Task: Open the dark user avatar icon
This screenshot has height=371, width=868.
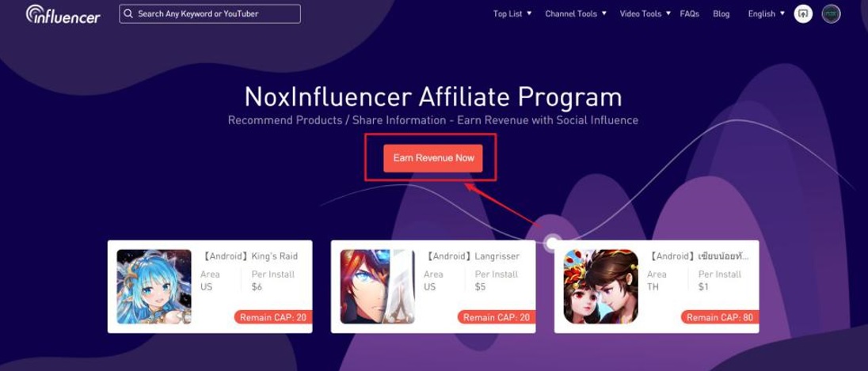Action: point(831,13)
